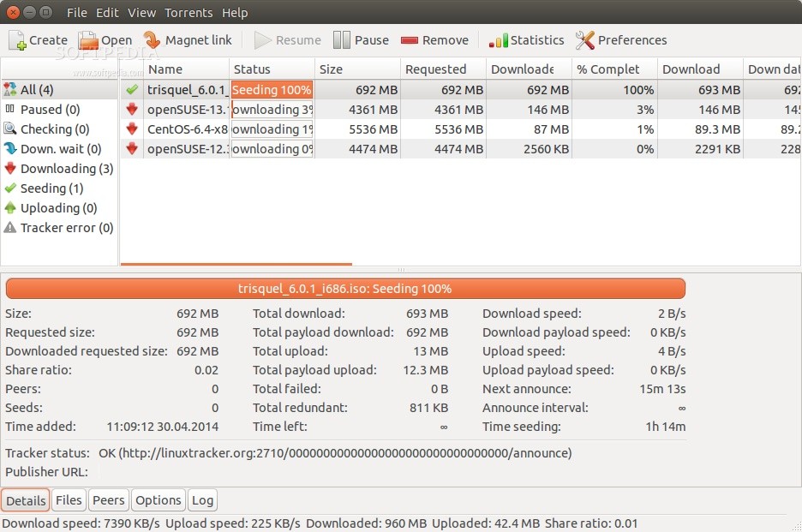
Task: Click the Next announce value 15m 13s
Action: 662,389
